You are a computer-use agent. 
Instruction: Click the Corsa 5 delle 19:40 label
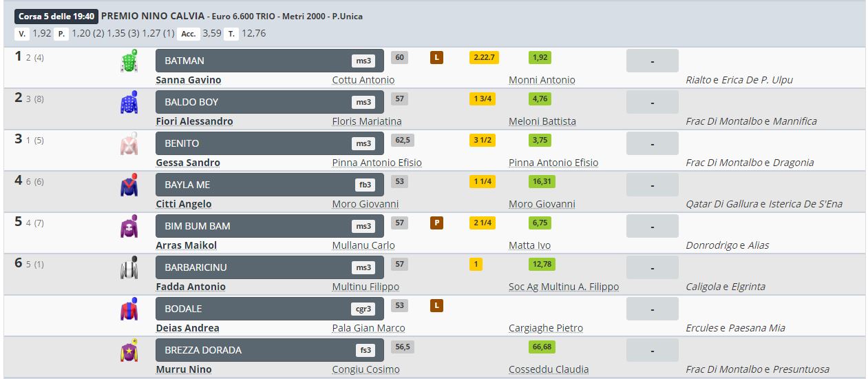click(x=56, y=16)
